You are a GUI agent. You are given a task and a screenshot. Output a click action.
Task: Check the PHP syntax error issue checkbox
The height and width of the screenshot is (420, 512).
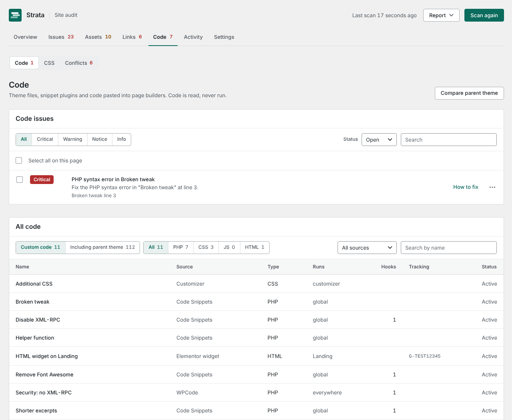[x=20, y=180]
